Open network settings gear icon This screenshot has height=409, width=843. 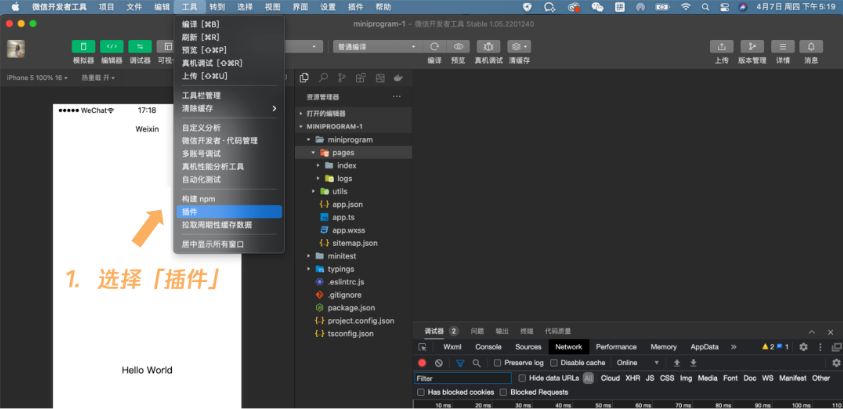coord(836,363)
